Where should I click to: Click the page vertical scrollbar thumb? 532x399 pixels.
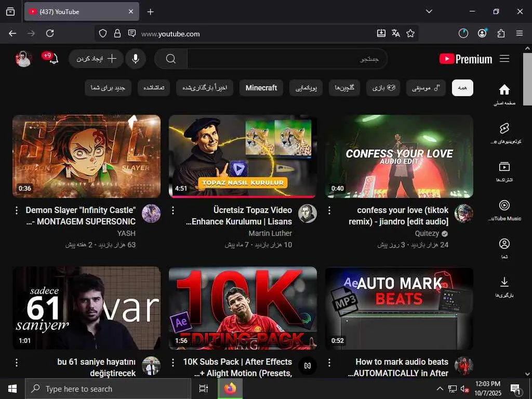pyautogui.click(x=527, y=79)
